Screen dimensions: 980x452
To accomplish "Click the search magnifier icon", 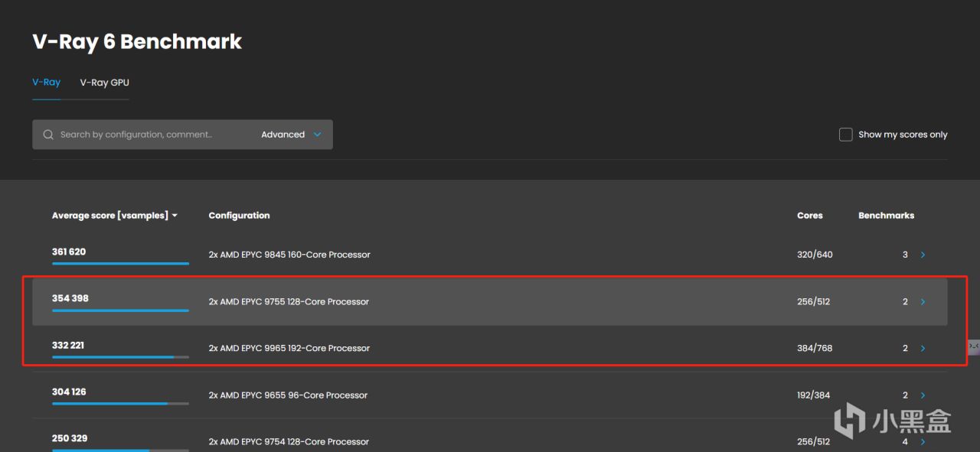I will (x=48, y=135).
